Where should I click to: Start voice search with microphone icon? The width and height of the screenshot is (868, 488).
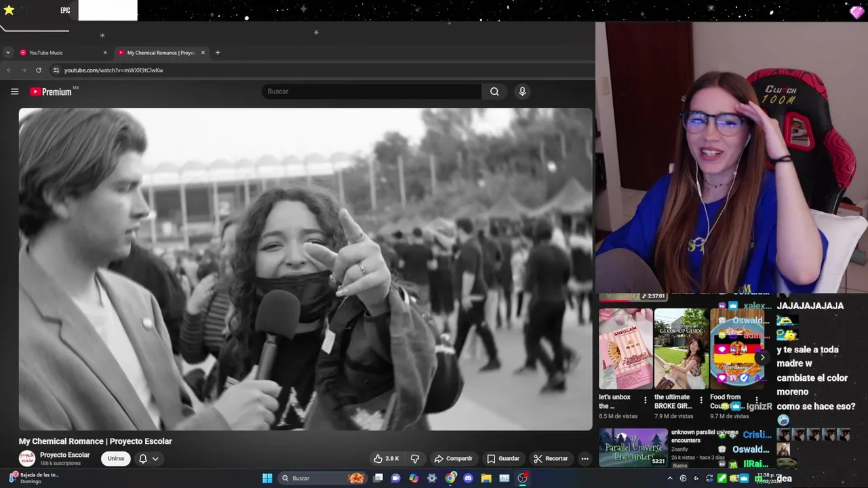point(522,91)
